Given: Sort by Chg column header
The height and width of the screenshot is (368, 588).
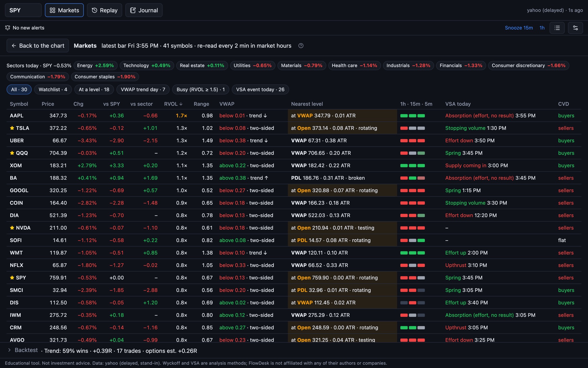Looking at the screenshot, I should point(78,104).
